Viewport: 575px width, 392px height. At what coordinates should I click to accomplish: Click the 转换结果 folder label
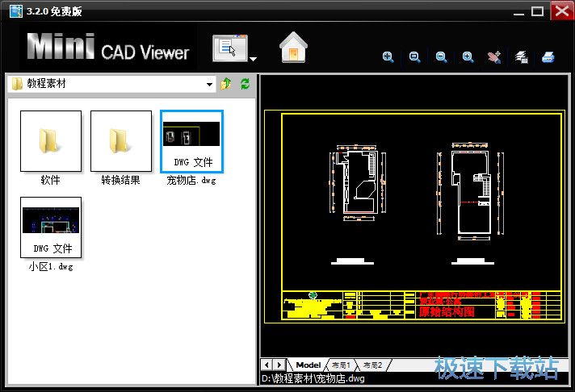point(121,180)
